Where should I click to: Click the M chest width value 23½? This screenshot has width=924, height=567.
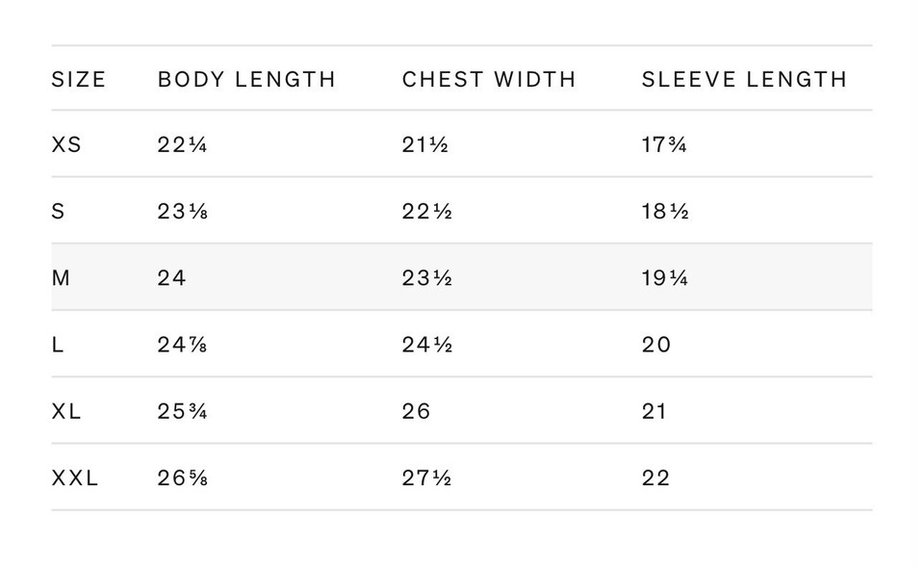[427, 278]
